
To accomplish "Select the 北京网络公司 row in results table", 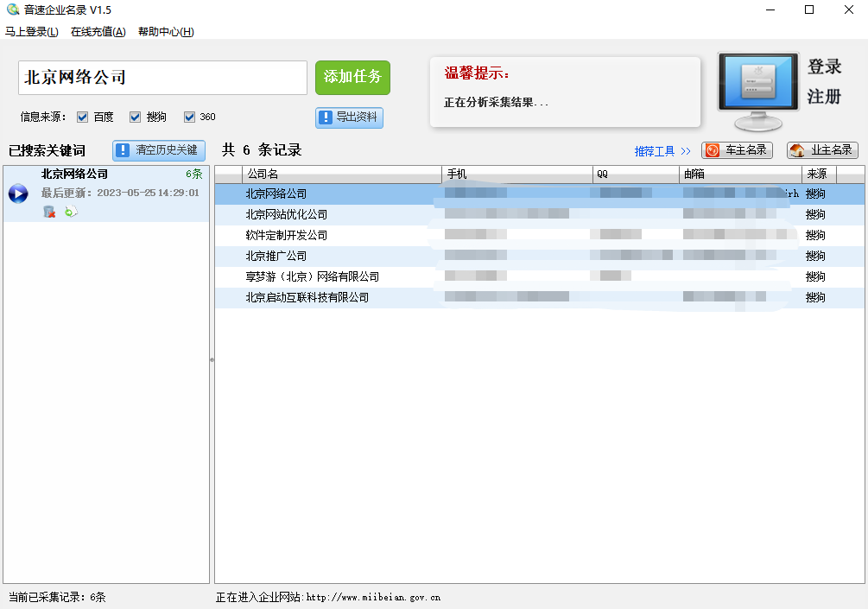I will tap(540, 193).
